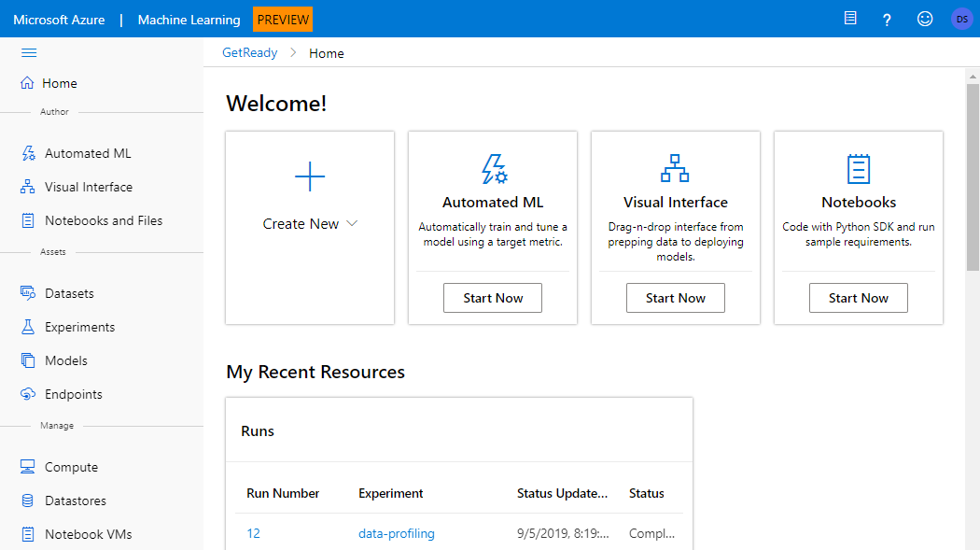Sort by Run Number column header
Screen dimensions: 980x550
pyautogui.click(x=283, y=493)
